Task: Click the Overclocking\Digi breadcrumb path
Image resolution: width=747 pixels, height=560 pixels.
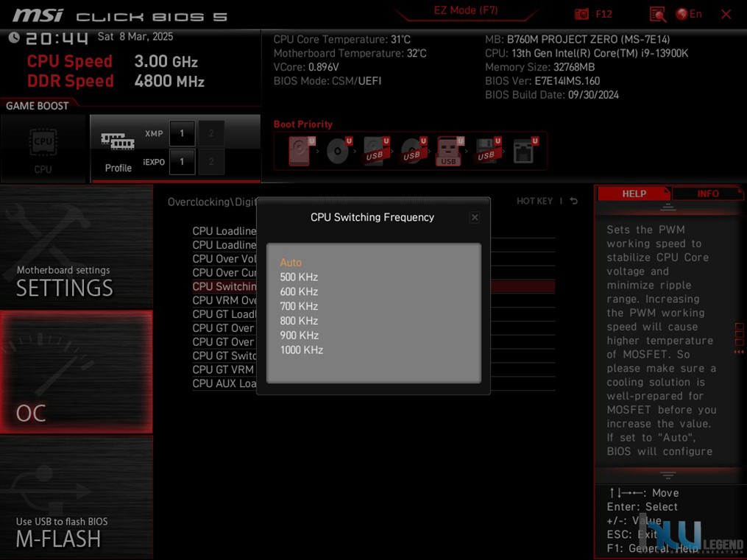Action: [x=212, y=202]
